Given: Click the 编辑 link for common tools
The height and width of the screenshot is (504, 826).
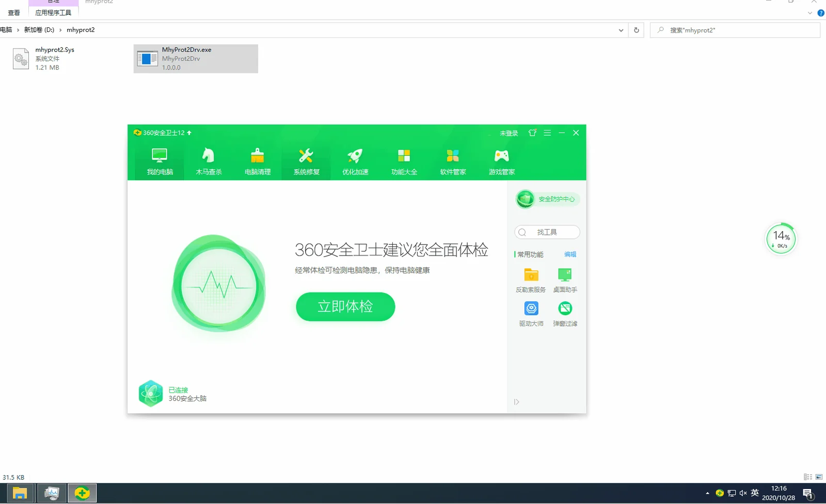Looking at the screenshot, I should 570,254.
